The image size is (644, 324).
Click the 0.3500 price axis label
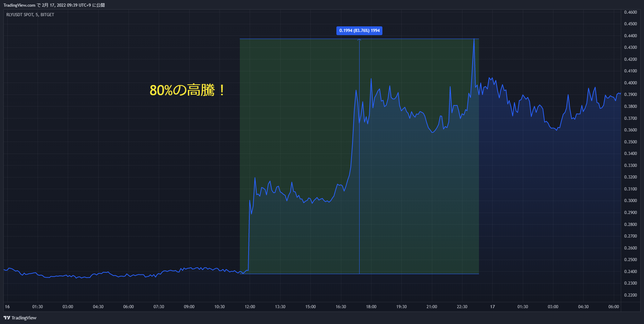[630, 142]
